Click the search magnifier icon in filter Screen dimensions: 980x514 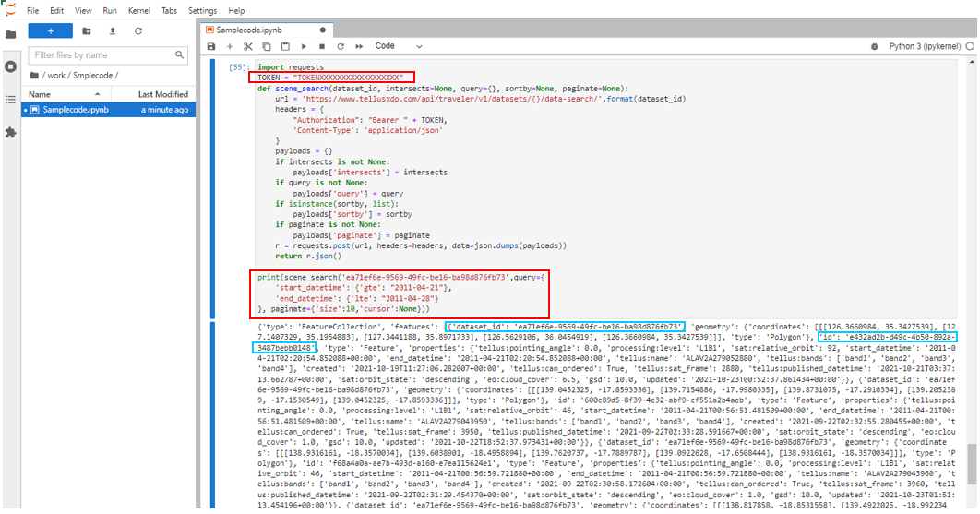pos(179,55)
